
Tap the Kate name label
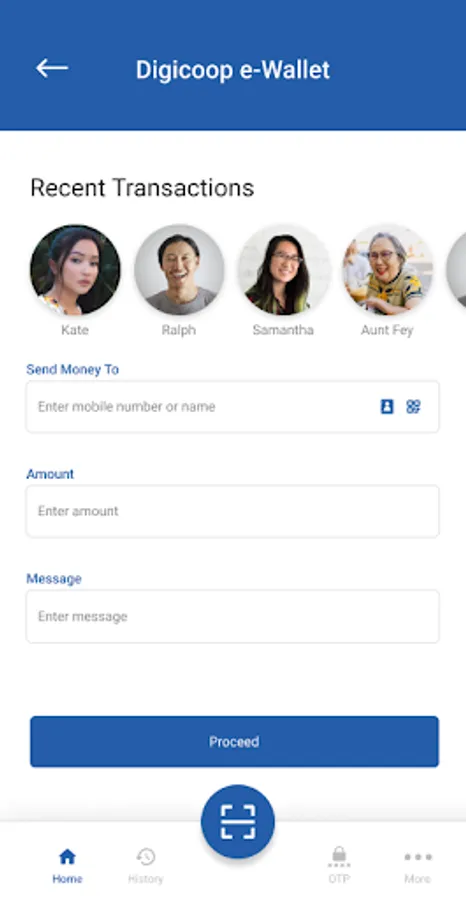coord(75,330)
